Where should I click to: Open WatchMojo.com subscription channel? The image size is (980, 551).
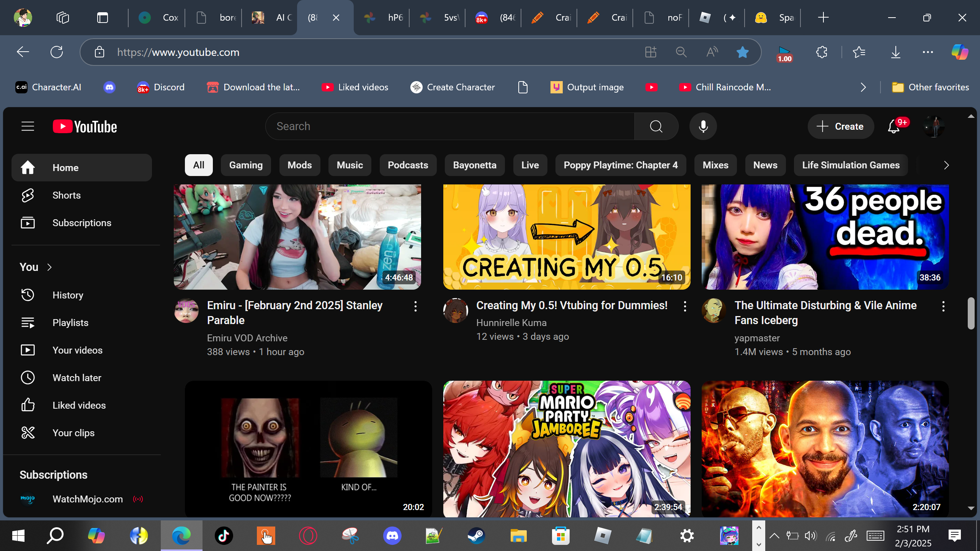(82, 499)
